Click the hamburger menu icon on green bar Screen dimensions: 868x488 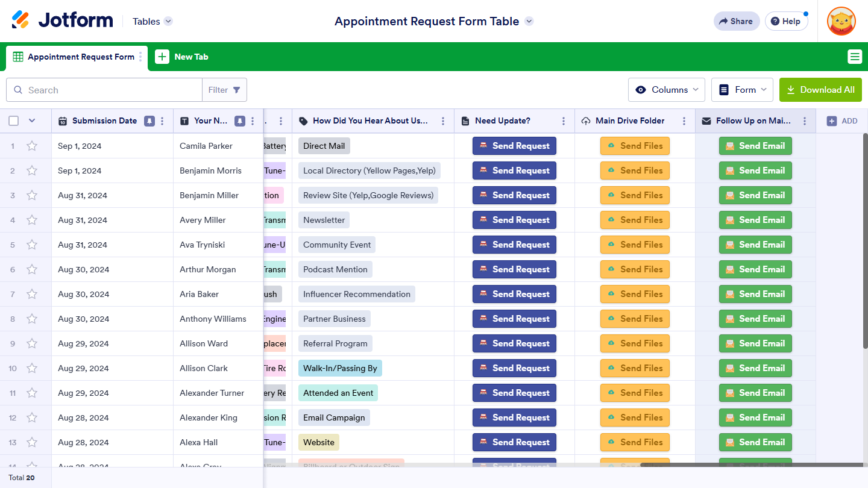click(854, 57)
